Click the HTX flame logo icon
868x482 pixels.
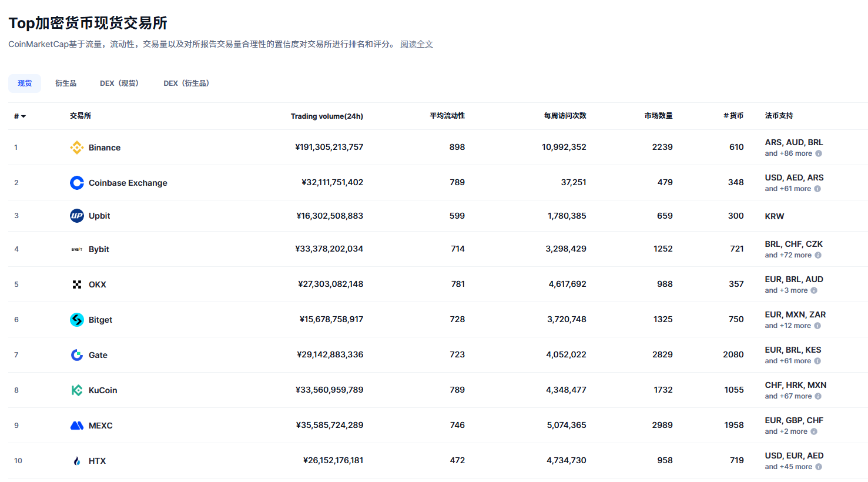coord(76,461)
